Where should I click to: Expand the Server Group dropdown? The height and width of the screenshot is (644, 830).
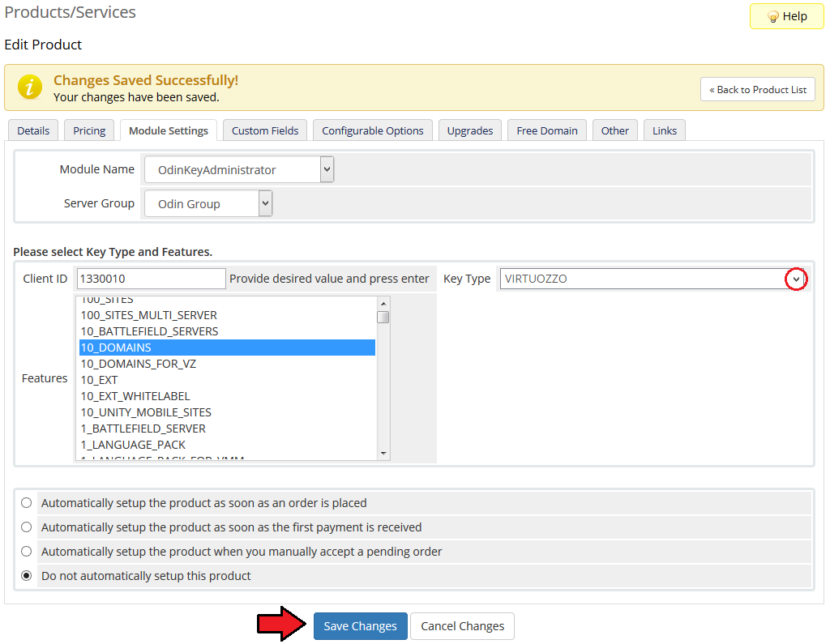click(208, 204)
